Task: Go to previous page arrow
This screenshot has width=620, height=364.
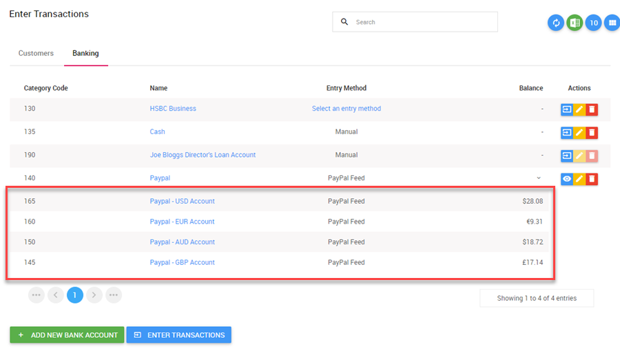Action: coord(56,295)
